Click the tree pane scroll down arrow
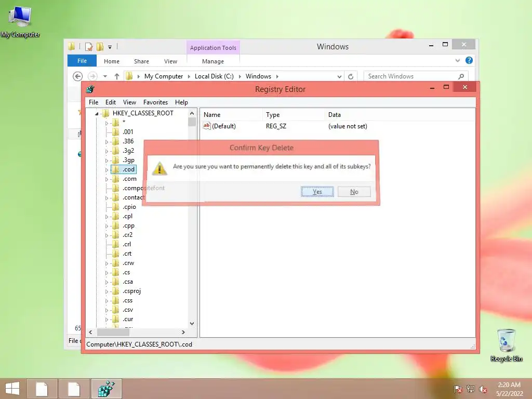 click(192, 323)
